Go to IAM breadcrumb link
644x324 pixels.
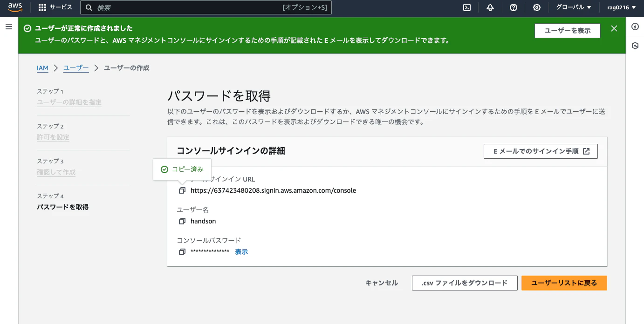pos(42,68)
